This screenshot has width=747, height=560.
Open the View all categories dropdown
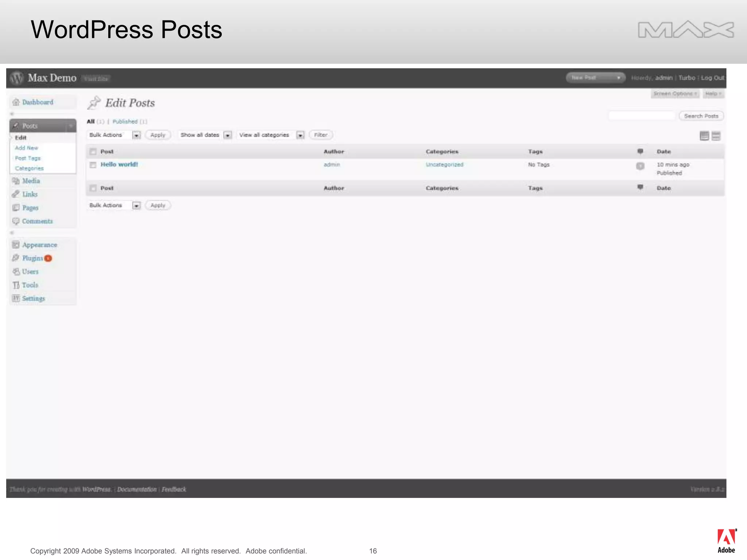pyautogui.click(x=271, y=135)
